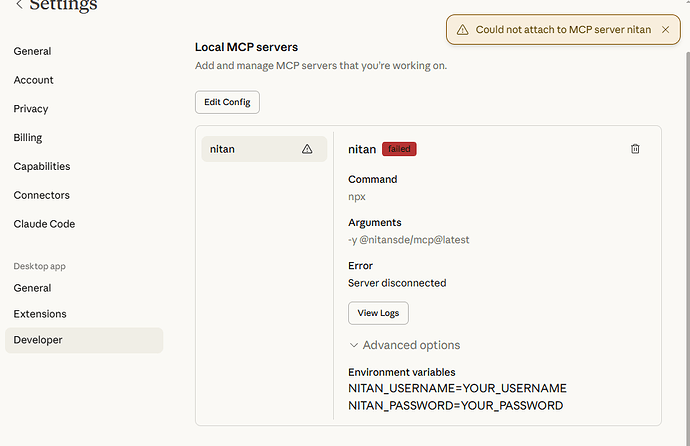Open the Connectors section
Viewport: 690px width, 446px height.
coord(42,196)
